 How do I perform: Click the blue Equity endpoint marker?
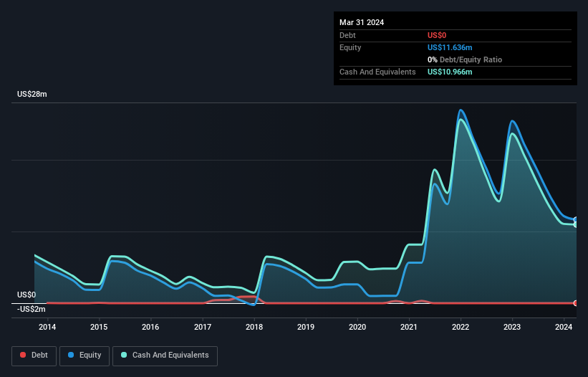tap(576, 220)
